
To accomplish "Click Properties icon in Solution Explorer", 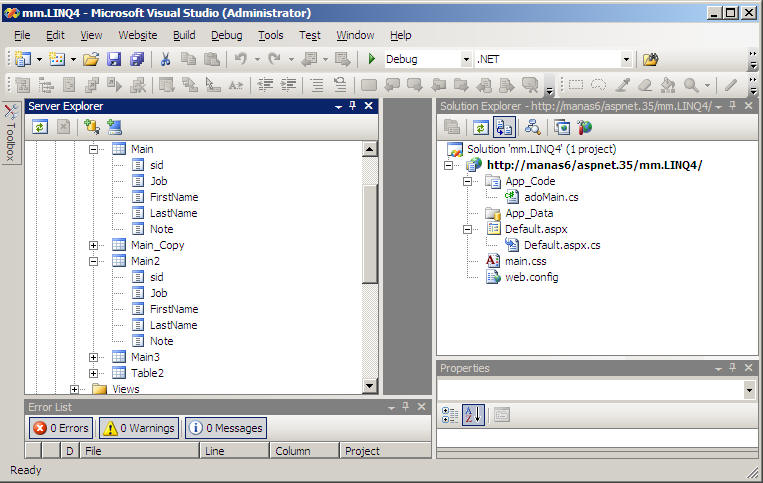I will click(x=452, y=128).
